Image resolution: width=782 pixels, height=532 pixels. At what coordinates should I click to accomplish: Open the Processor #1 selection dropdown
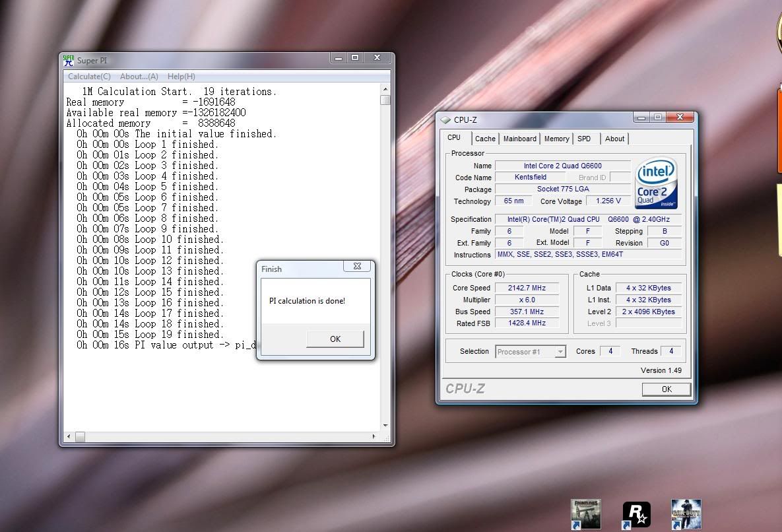pos(531,352)
